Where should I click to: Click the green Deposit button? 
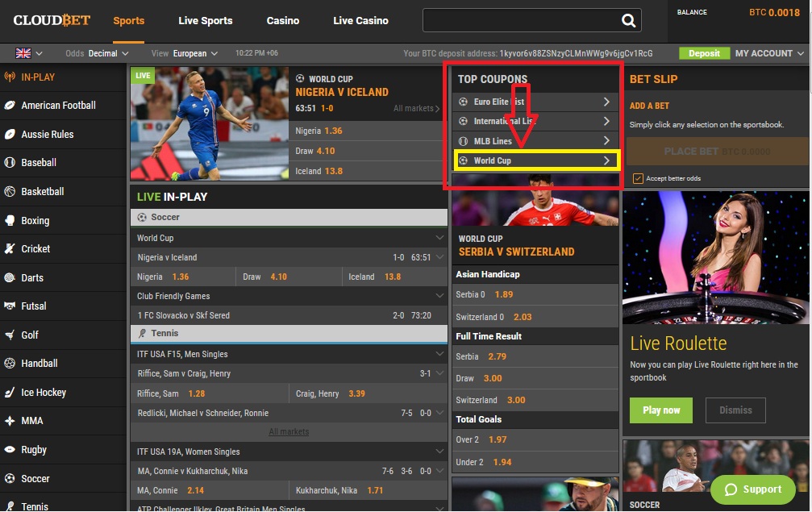[x=704, y=53]
